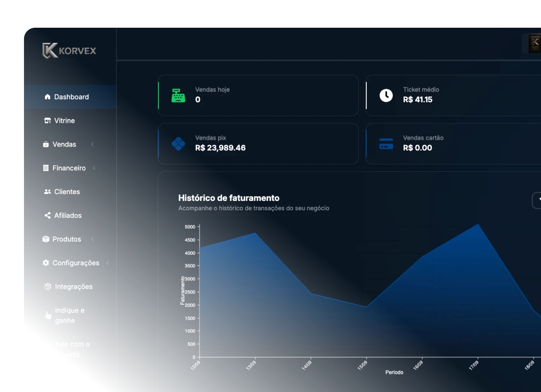Click the blue pix diamond icon
Viewport: 541px width, 392px height.
click(178, 144)
